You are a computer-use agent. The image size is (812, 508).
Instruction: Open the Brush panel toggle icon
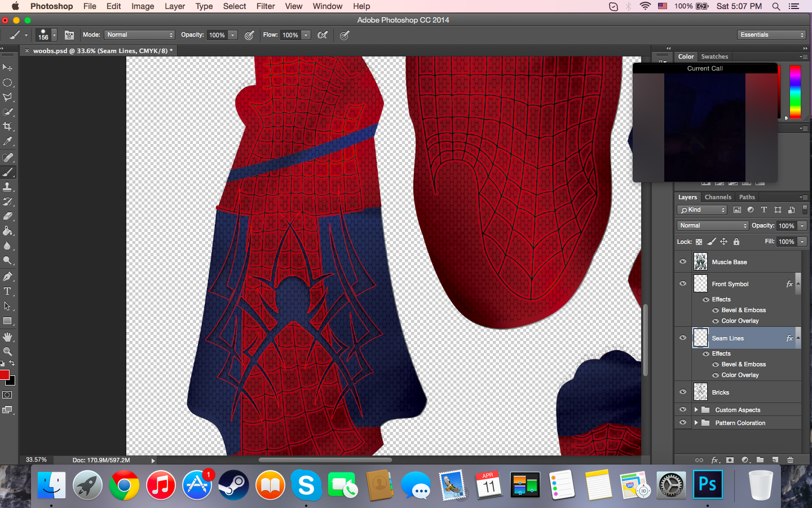[x=69, y=35]
